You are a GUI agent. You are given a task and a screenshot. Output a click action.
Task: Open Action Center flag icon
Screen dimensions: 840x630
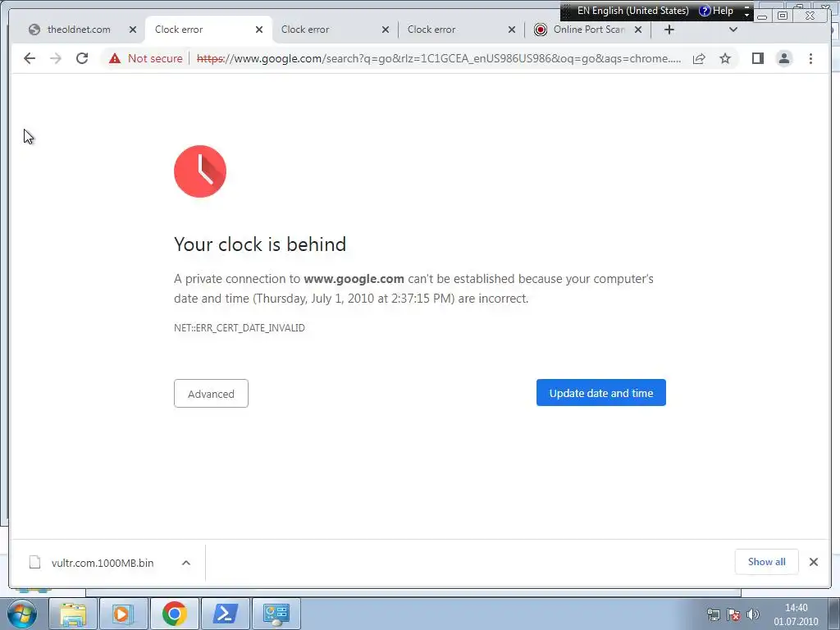point(733,614)
